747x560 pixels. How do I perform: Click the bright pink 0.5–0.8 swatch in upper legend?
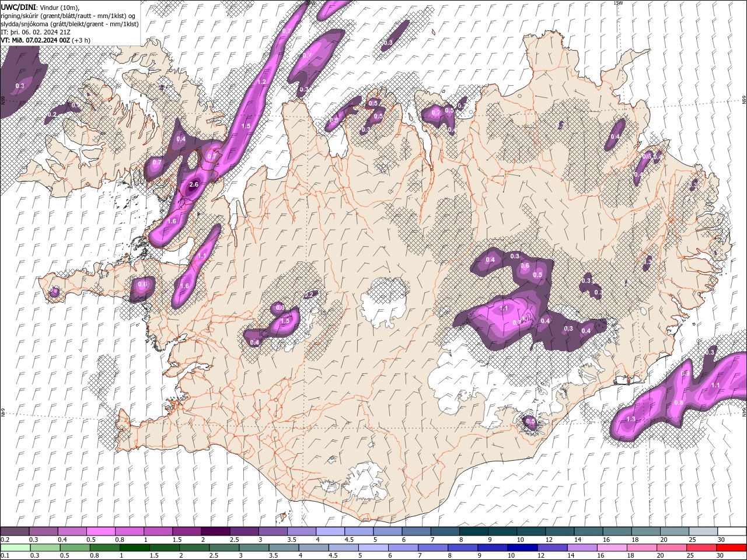(100, 531)
